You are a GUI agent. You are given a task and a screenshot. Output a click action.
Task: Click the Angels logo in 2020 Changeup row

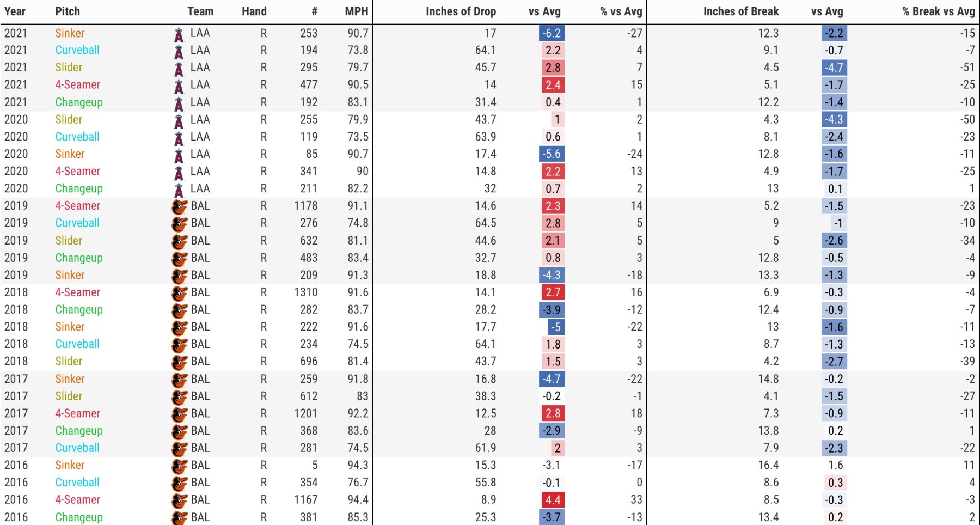[x=179, y=190]
